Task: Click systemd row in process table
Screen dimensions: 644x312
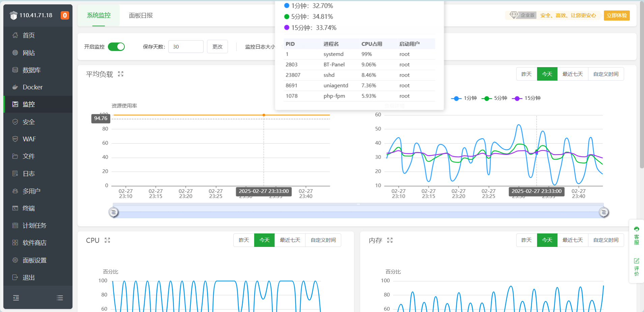Action: (x=359, y=54)
